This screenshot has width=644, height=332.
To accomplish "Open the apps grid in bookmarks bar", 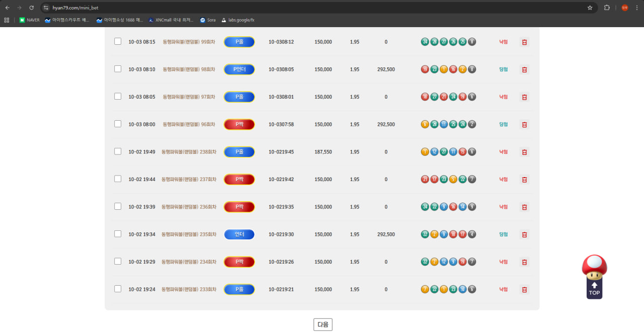I will [7, 20].
